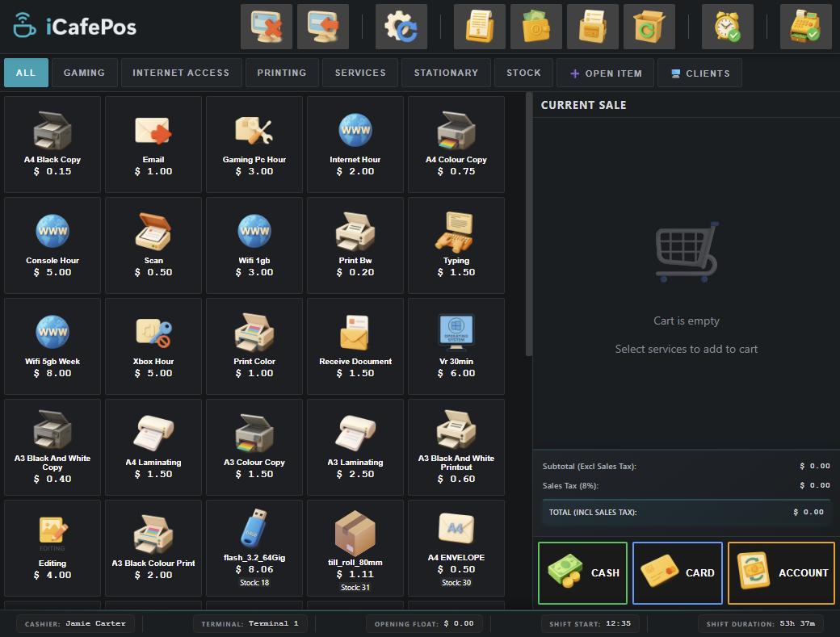Click the OPENING FLOAT $ 0.00 status entry
840x637 pixels.
pos(424,623)
